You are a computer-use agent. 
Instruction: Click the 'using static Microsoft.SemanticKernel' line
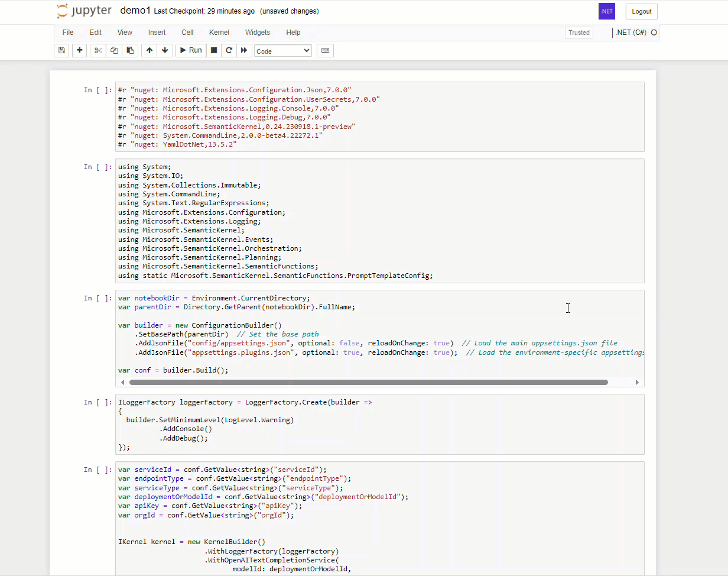coord(275,276)
